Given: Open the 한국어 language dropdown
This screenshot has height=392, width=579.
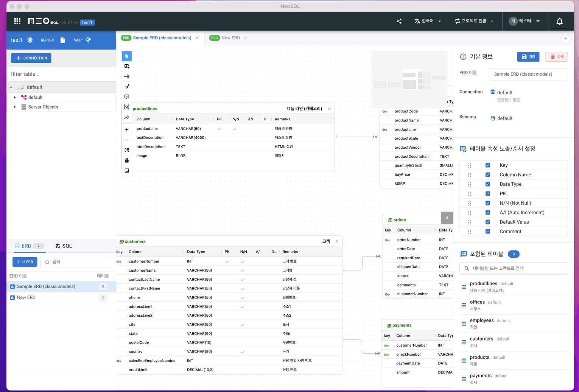Looking at the screenshot, I should [428, 21].
